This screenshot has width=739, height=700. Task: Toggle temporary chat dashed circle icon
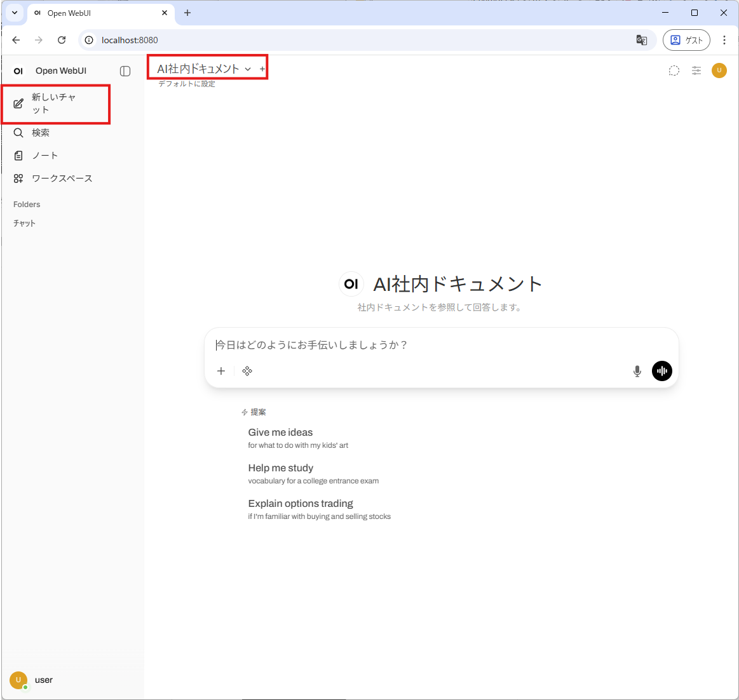click(x=674, y=71)
